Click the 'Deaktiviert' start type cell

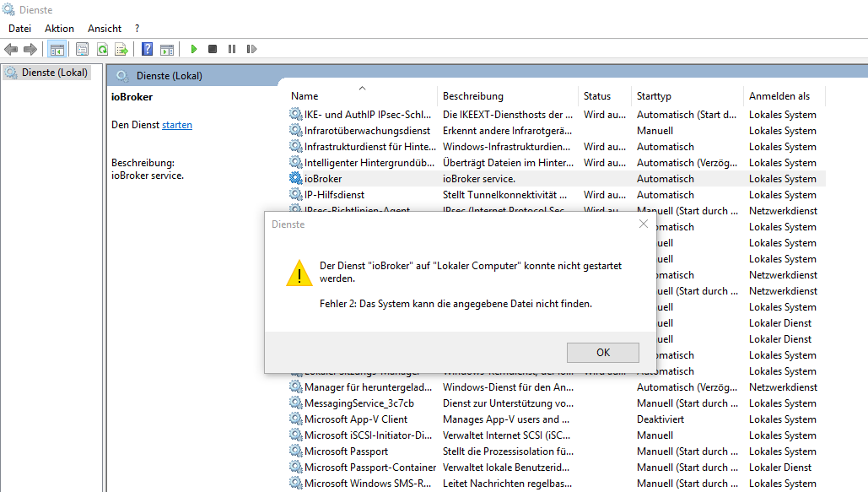pos(660,419)
